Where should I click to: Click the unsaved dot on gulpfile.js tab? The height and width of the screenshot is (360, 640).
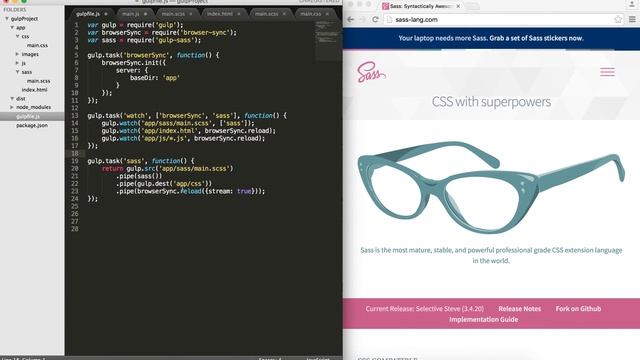coord(106,14)
